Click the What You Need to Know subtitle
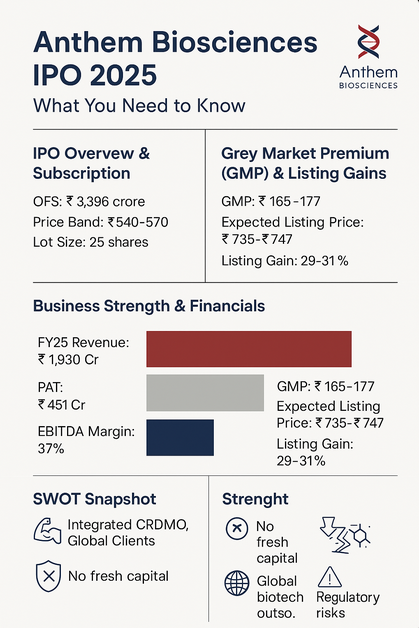 coord(139,106)
